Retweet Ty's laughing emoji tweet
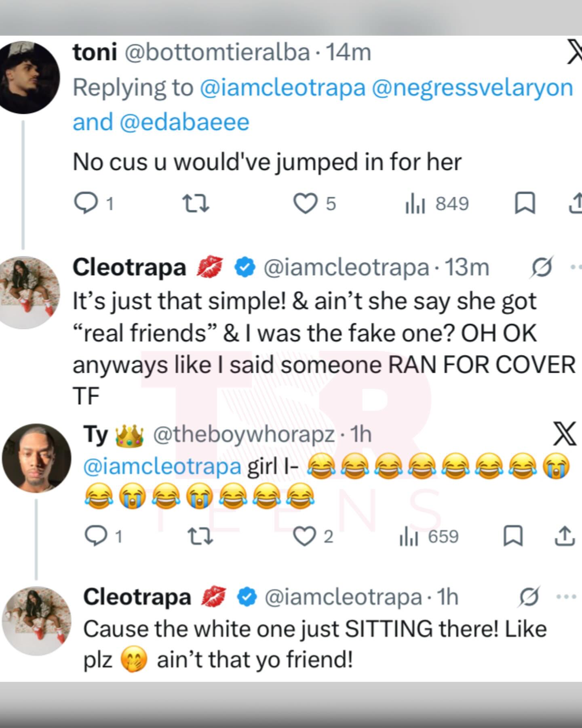Viewport: 582px width, 728px height. pyautogui.click(x=200, y=537)
